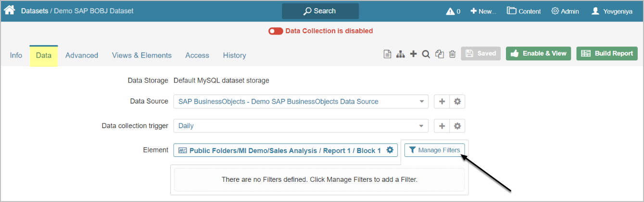This screenshot has width=644, height=202.
Task: Click the document icon in the toolbar
Action: click(387, 54)
